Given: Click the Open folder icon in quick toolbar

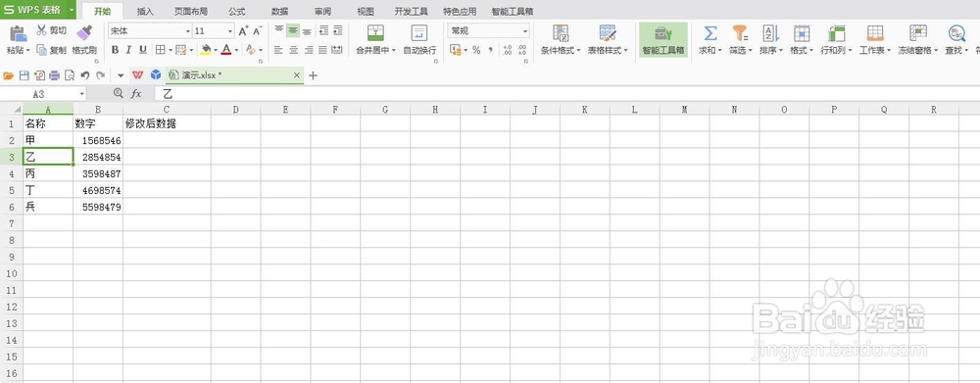Looking at the screenshot, I should 8,75.
